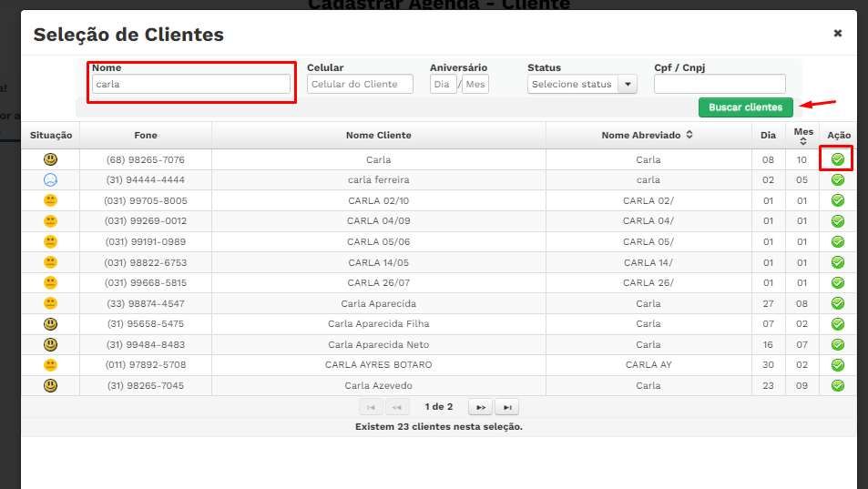Jump to last page of results

(x=507, y=407)
